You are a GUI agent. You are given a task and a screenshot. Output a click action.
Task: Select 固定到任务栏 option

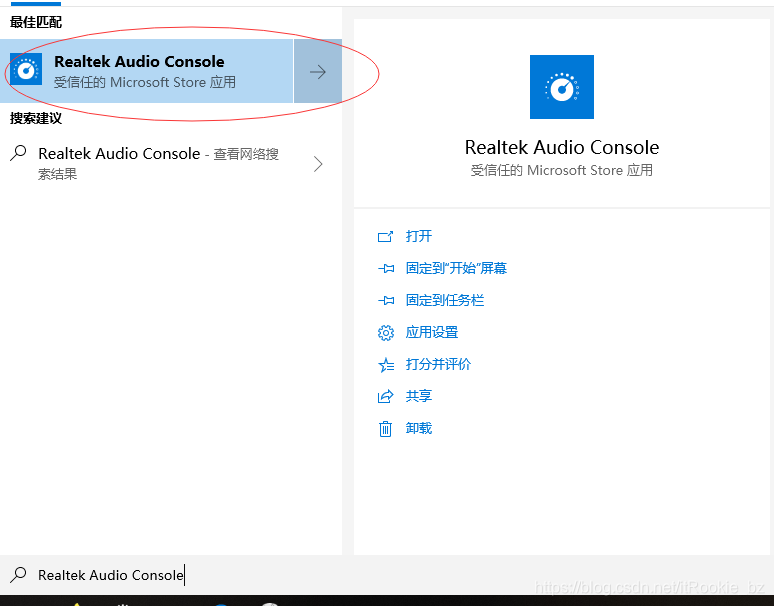coord(445,301)
